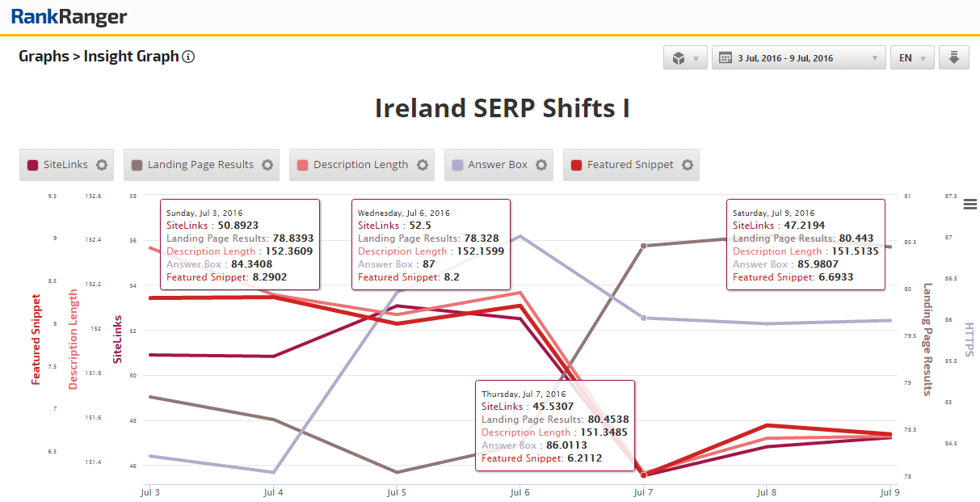The width and height of the screenshot is (980, 502).
Task: Click the Insight Graph breadcrumb
Action: [131, 57]
